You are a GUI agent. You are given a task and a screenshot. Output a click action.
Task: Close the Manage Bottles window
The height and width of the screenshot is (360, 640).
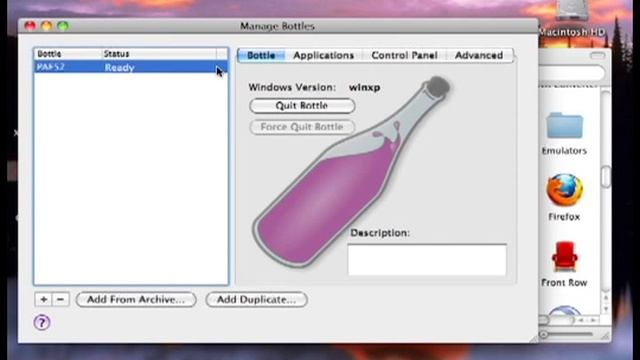pos(30,26)
